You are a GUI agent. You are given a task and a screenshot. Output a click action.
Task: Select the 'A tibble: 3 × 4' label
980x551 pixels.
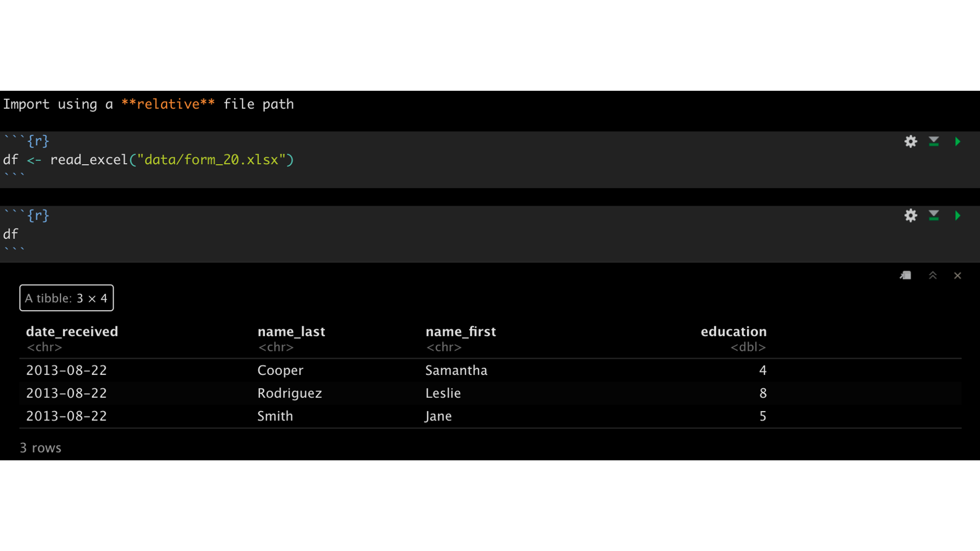pyautogui.click(x=66, y=298)
